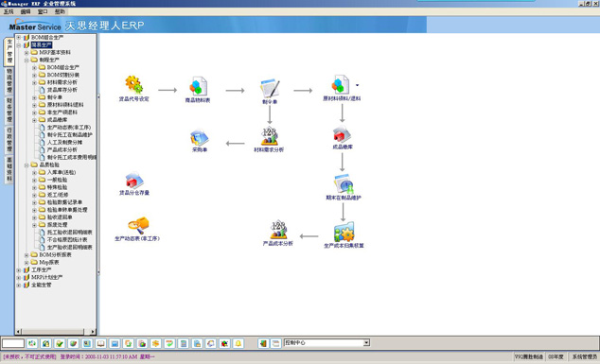Open the 生产动态表 magnifier box icon
This screenshot has height=364, width=600.
point(138,226)
